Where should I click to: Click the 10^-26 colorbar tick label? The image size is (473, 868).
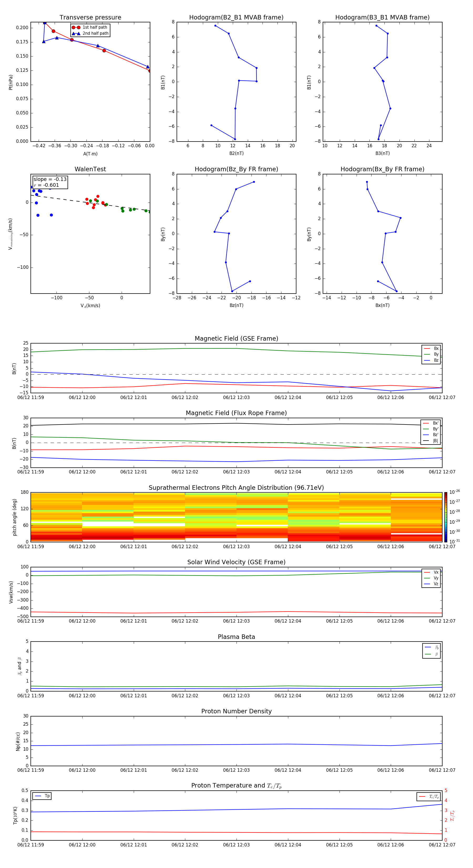455,492
